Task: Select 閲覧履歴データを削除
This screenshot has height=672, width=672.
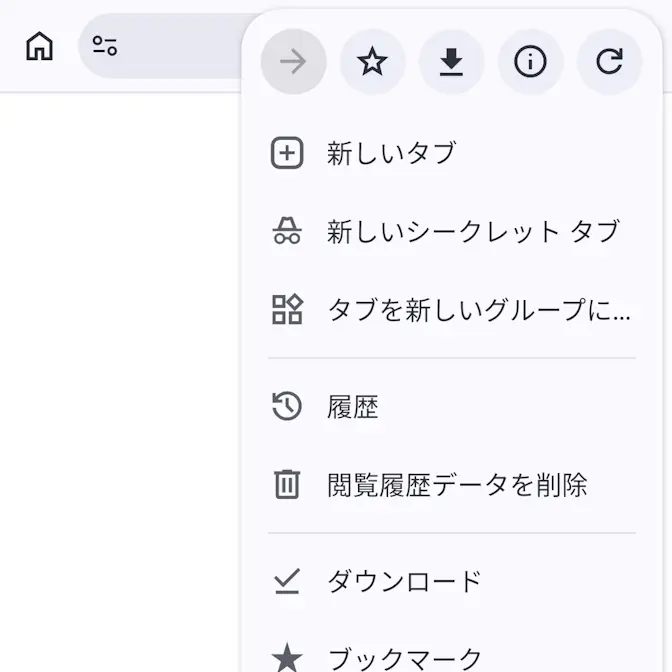Action: click(x=452, y=484)
